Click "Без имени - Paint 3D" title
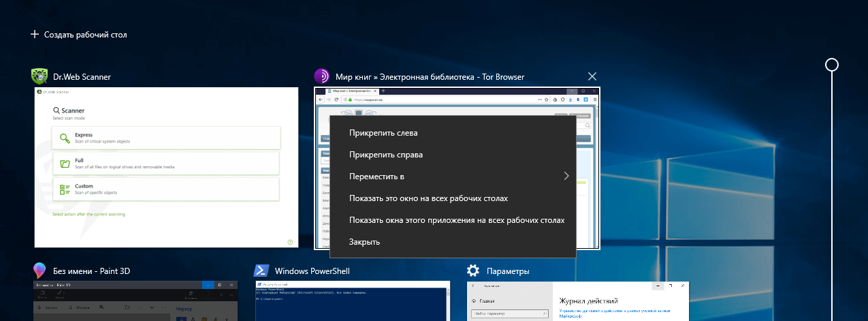The width and height of the screenshot is (868, 321). pos(91,271)
